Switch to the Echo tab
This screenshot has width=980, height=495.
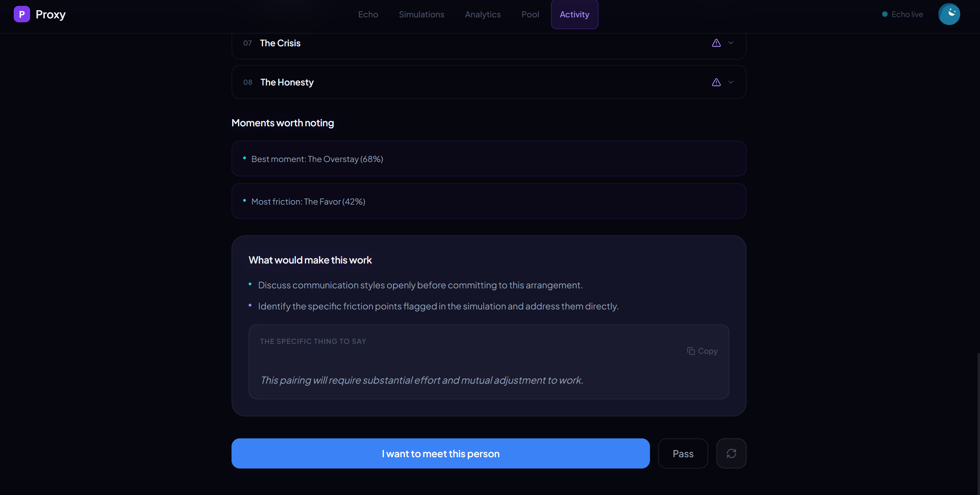coord(368,14)
